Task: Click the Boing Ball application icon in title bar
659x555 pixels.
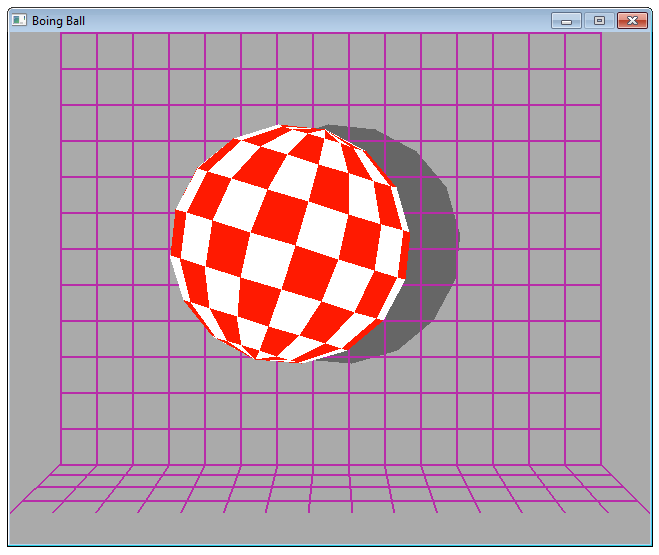Action: pos(19,20)
